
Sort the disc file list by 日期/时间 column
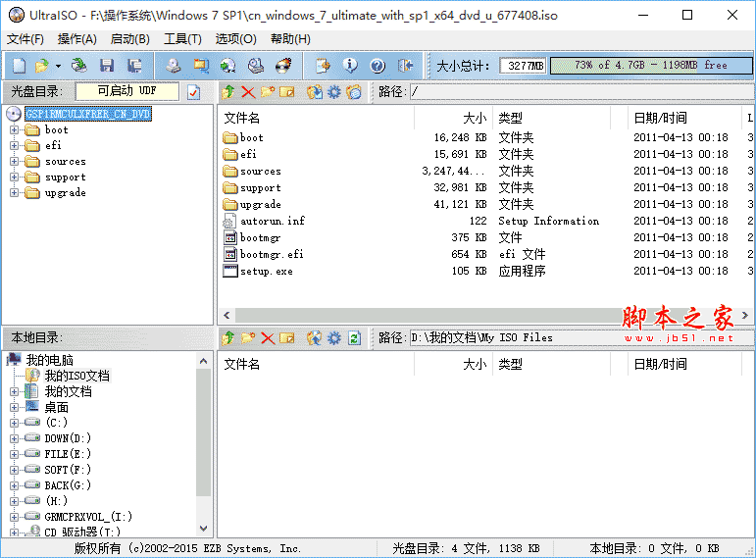click(x=684, y=118)
